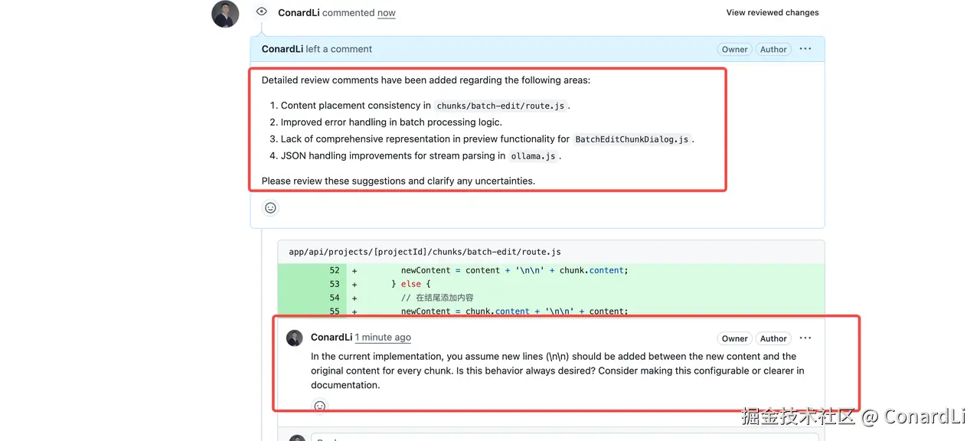Open the 'now' timestamp link

tap(387, 13)
